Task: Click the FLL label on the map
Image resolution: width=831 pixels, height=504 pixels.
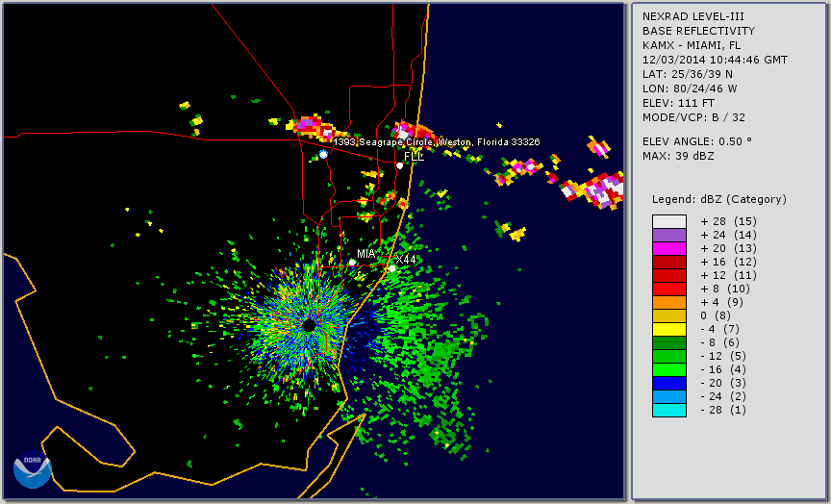Action: pos(414,157)
